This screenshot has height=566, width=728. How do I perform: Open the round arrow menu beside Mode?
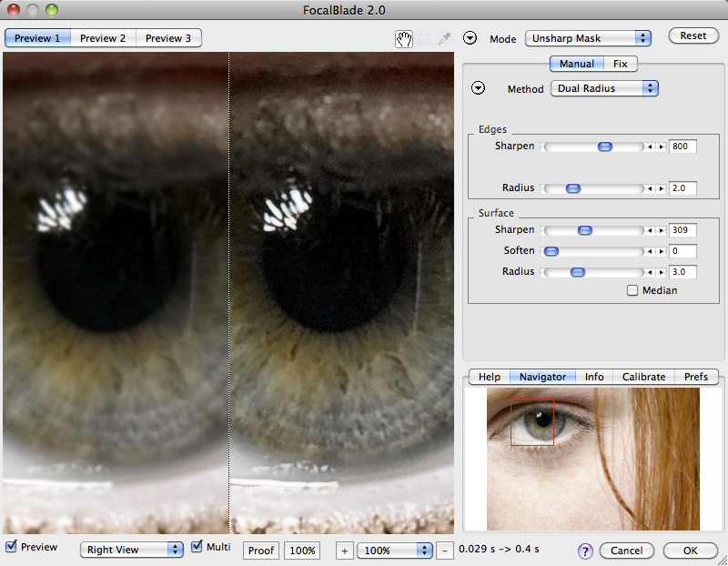pyautogui.click(x=470, y=38)
